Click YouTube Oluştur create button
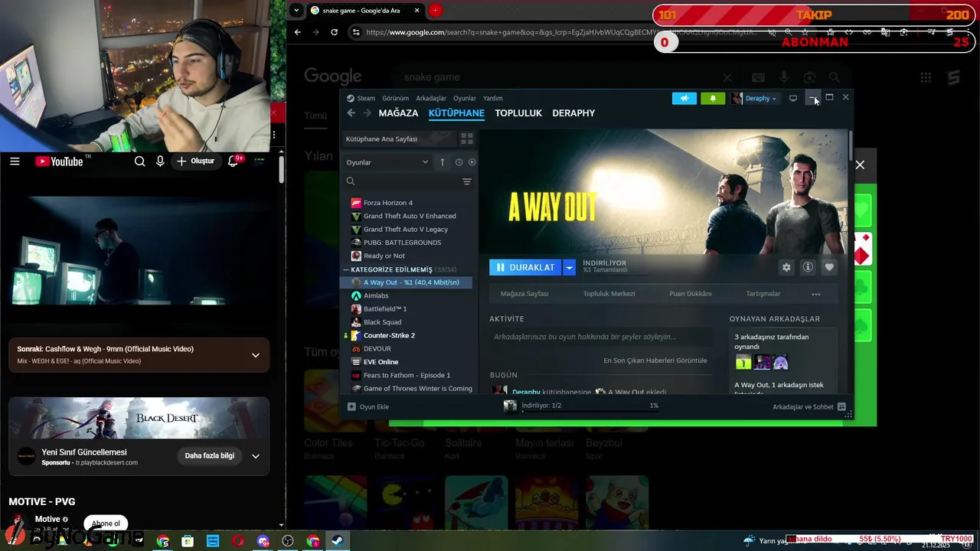 tap(196, 161)
